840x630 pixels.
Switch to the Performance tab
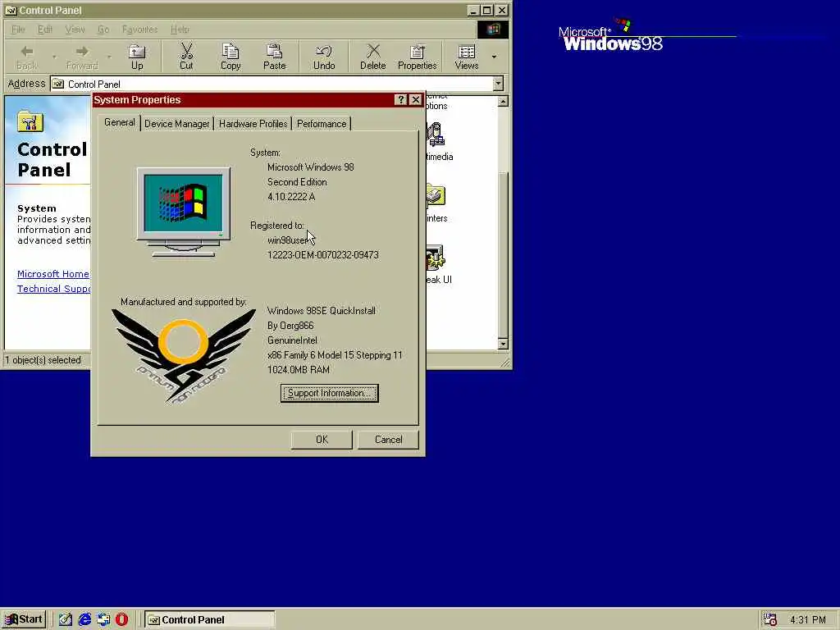pos(322,124)
